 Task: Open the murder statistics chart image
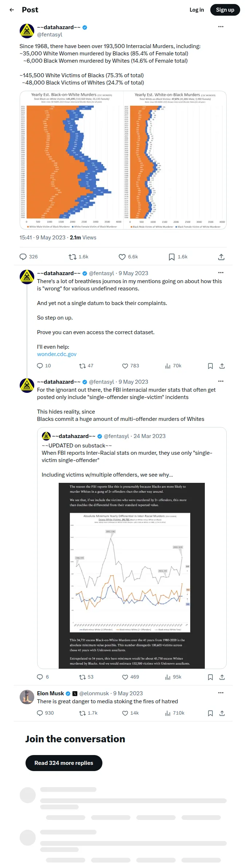[x=123, y=160]
